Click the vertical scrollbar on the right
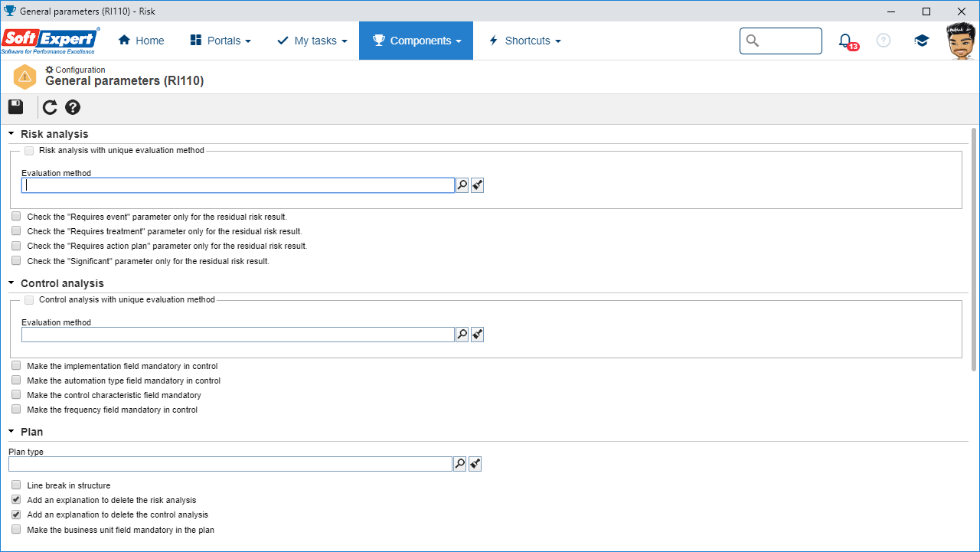 [974, 249]
